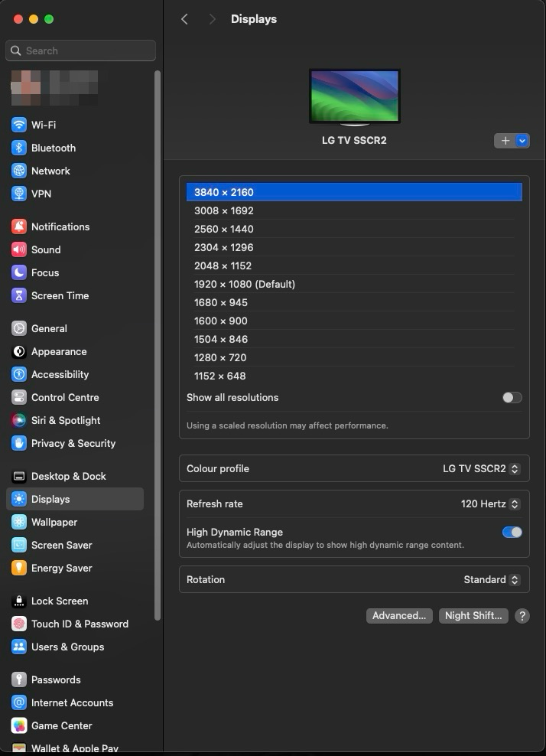Select the Network globe icon
The width and height of the screenshot is (546, 756).
click(19, 171)
